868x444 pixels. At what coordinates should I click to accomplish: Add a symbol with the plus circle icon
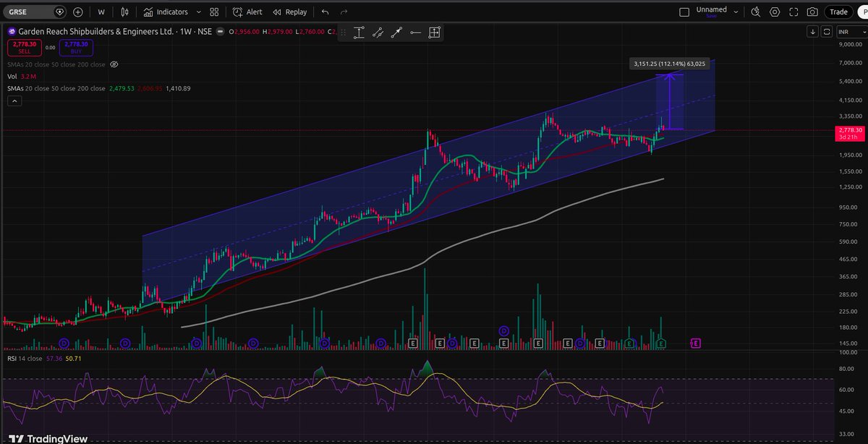78,12
